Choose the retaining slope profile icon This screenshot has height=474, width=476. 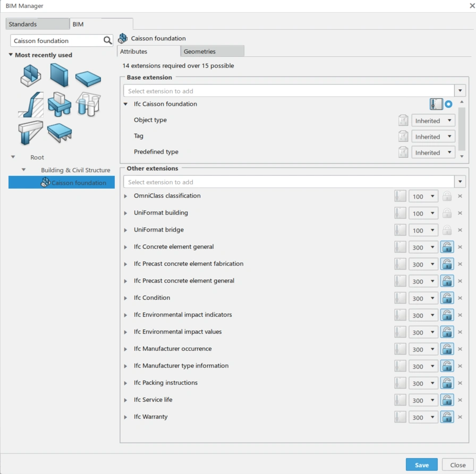coord(31,104)
